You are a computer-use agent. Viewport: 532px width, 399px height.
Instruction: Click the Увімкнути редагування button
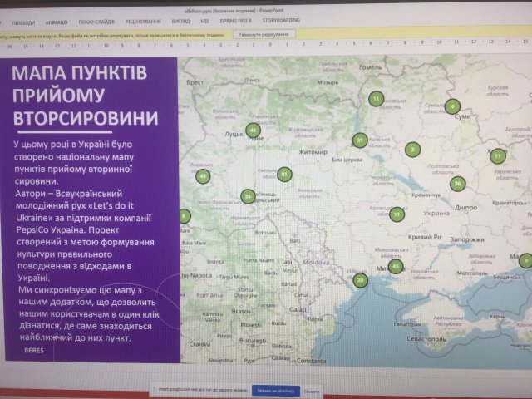coord(264,36)
